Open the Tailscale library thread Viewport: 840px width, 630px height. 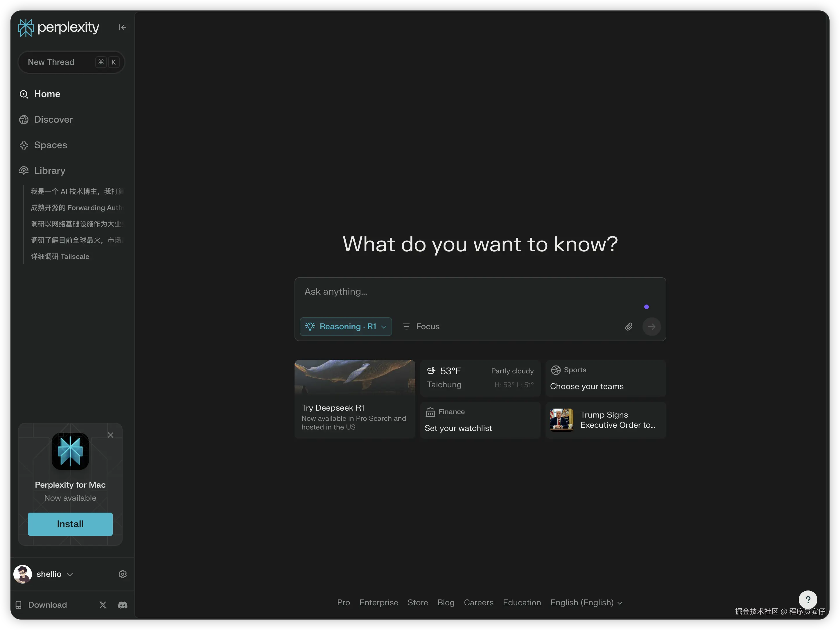[60, 257]
